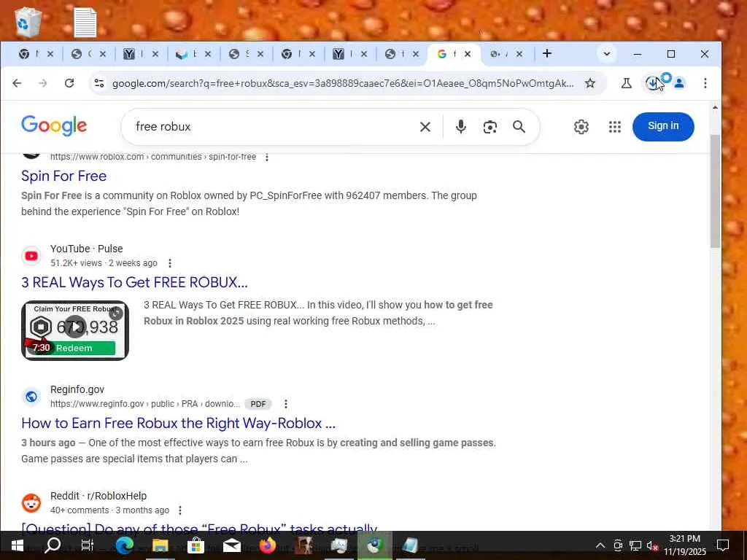The height and width of the screenshot is (560, 747).
Task: Open Chrome Labs flask icon
Action: 626,83
